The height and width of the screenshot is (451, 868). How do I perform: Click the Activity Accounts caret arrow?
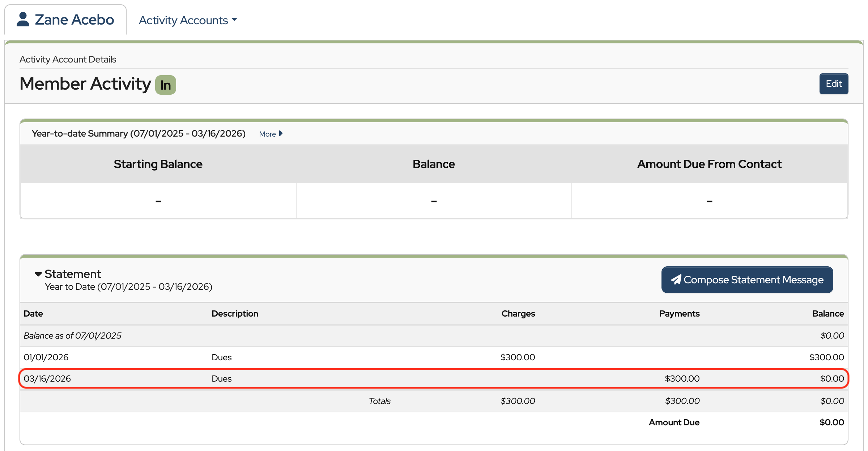tap(234, 20)
